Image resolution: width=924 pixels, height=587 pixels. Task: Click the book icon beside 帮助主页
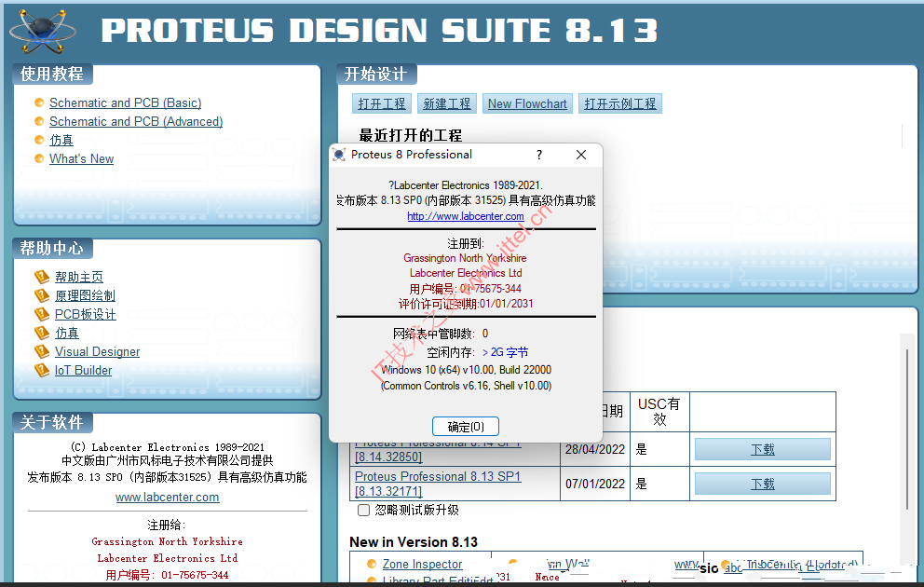tap(42, 277)
